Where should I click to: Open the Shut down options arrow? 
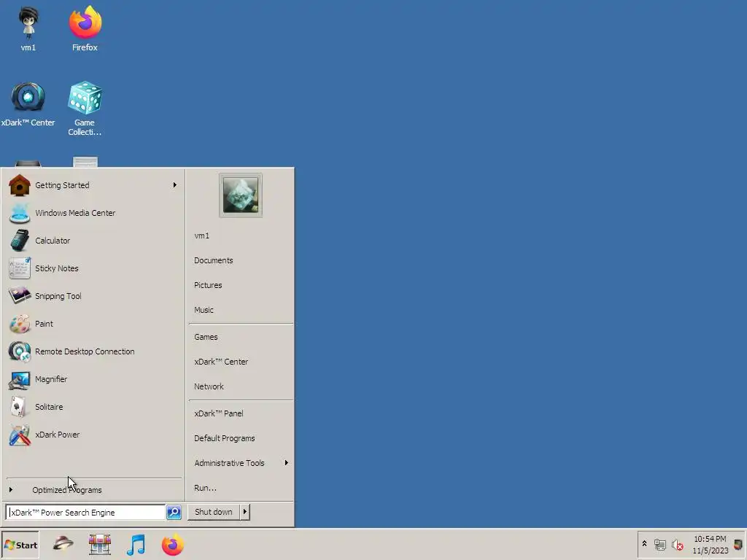pos(245,512)
